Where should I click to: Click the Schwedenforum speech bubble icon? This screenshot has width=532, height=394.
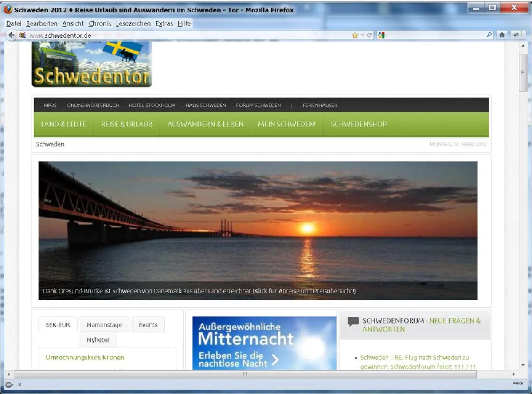click(352, 320)
